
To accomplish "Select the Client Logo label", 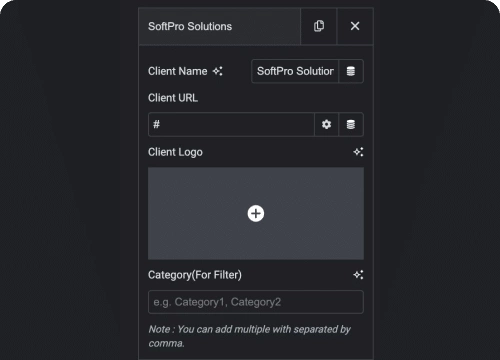I will tap(175, 152).
